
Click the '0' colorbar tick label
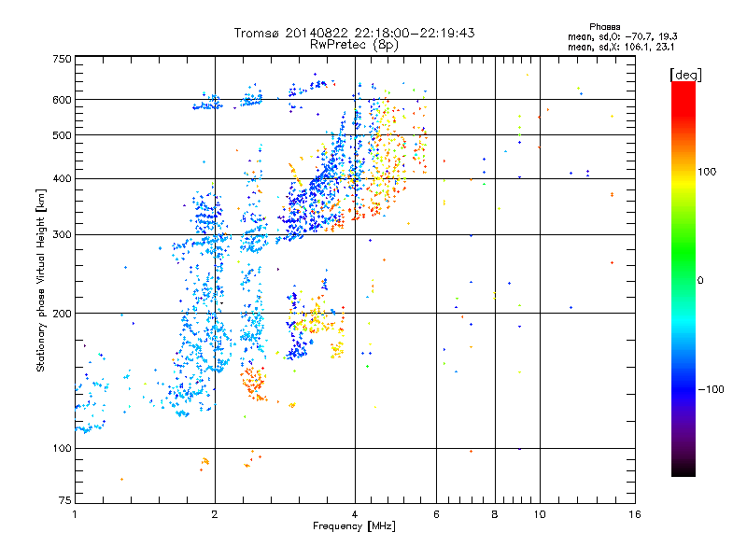coord(700,281)
